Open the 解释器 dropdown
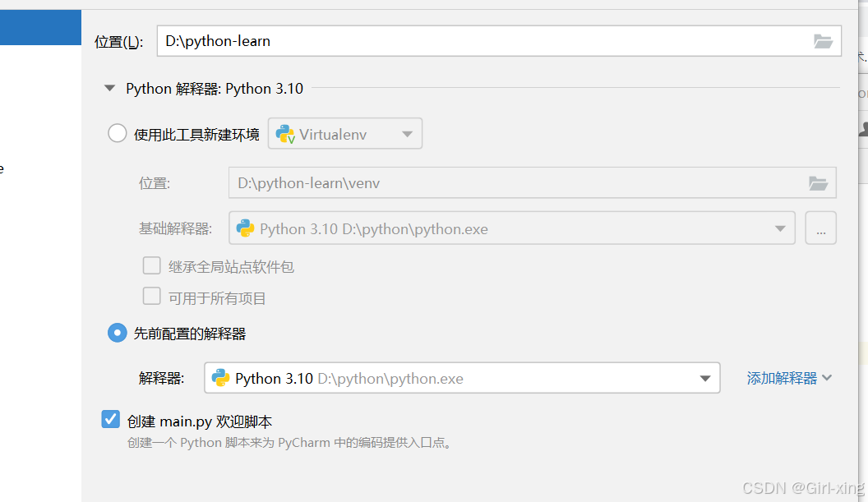 [704, 378]
